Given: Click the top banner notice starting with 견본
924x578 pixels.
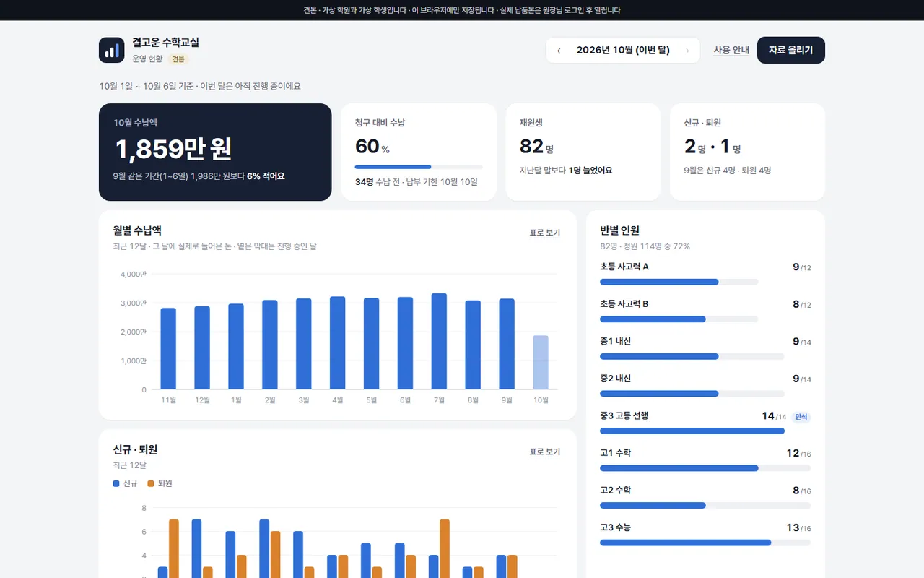Looking at the screenshot, I should [462, 10].
